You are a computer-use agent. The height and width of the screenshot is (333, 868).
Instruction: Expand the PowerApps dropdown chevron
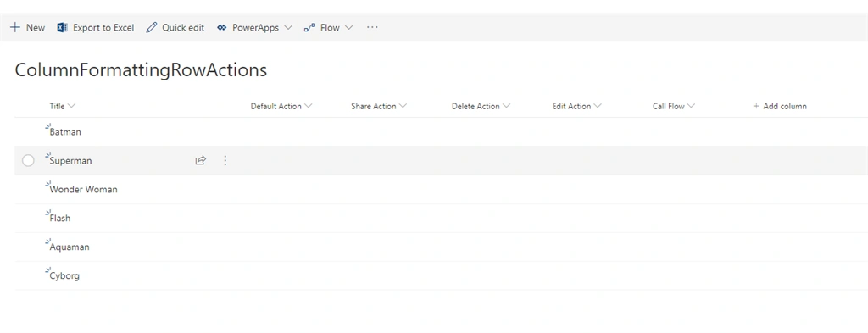point(288,28)
